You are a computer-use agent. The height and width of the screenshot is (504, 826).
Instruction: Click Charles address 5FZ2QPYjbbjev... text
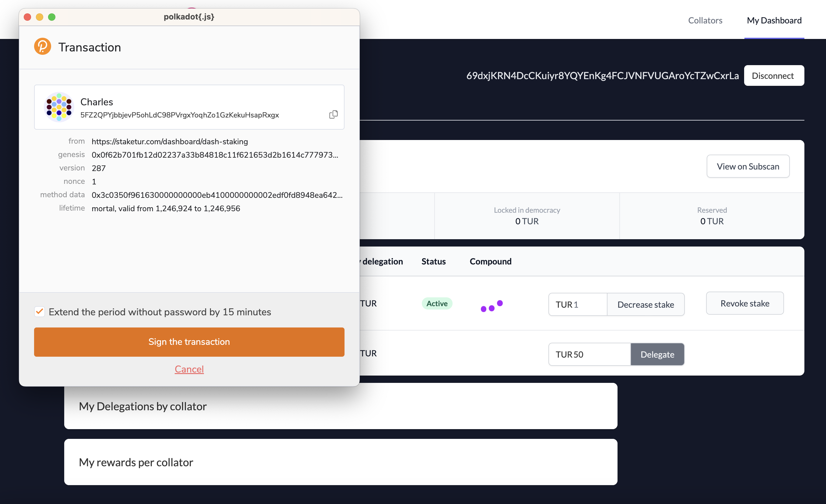(180, 115)
